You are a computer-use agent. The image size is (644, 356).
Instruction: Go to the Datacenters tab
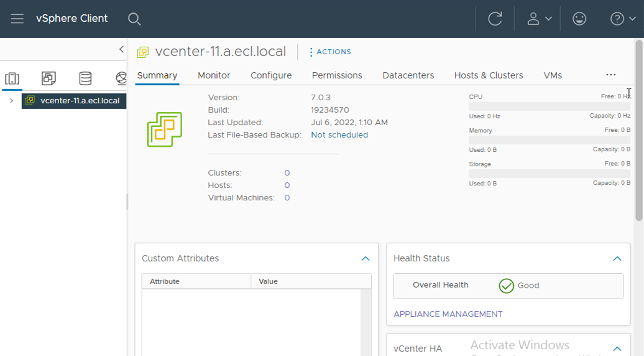tap(408, 76)
